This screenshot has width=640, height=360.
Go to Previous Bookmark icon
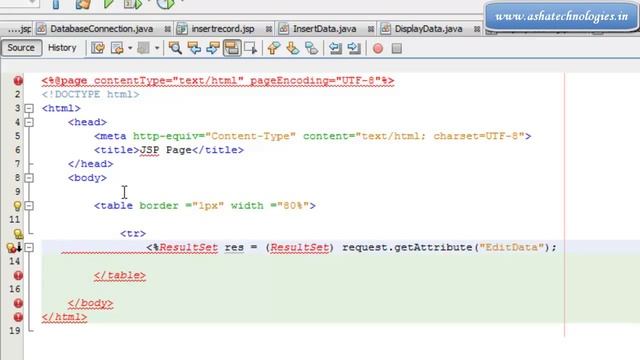273,48
